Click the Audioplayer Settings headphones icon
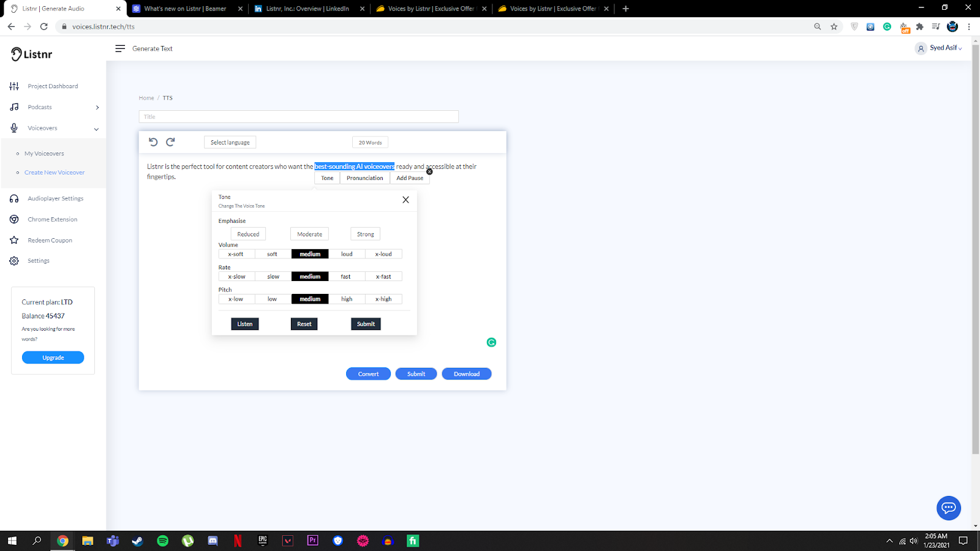The height and width of the screenshot is (551, 980). pos(14,198)
